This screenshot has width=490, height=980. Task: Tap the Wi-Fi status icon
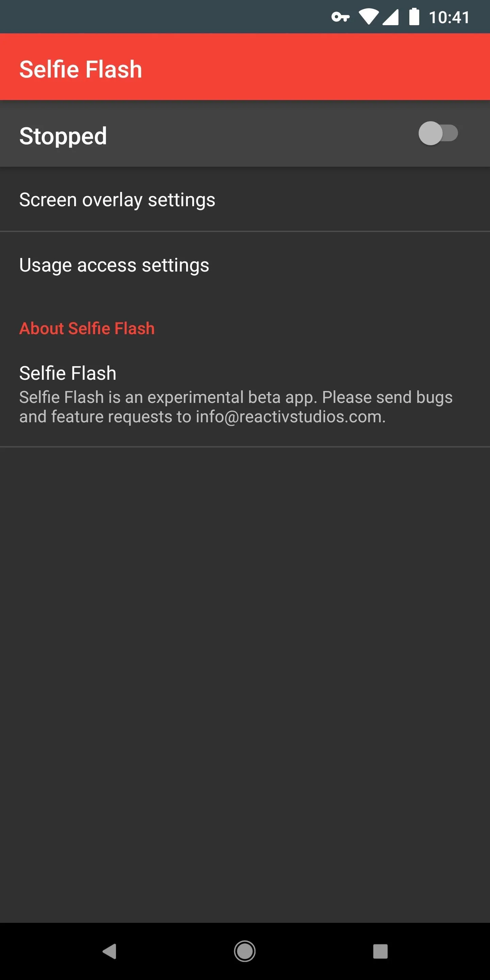coord(368,17)
